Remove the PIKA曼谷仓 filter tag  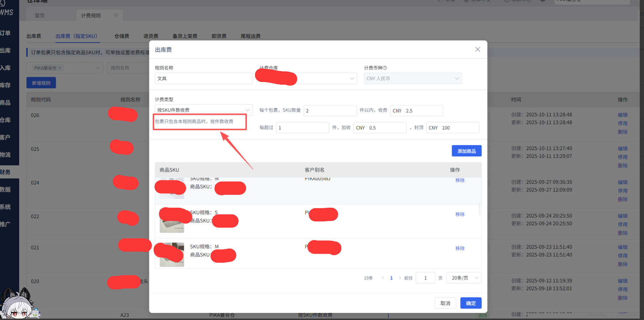60,68
